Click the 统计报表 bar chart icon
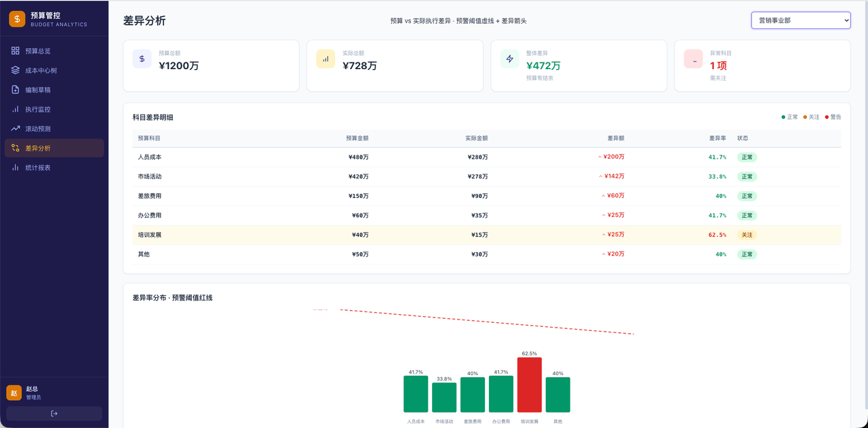 16,168
